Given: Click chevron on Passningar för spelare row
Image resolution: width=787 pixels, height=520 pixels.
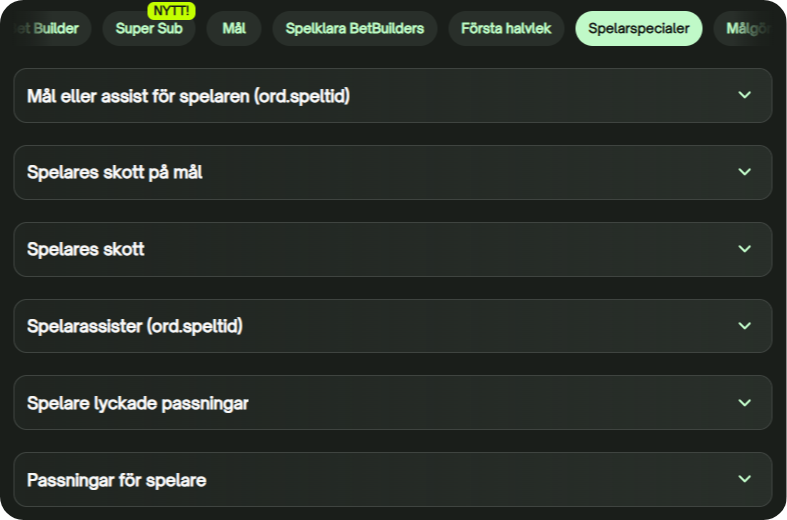Looking at the screenshot, I should pyautogui.click(x=744, y=479).
